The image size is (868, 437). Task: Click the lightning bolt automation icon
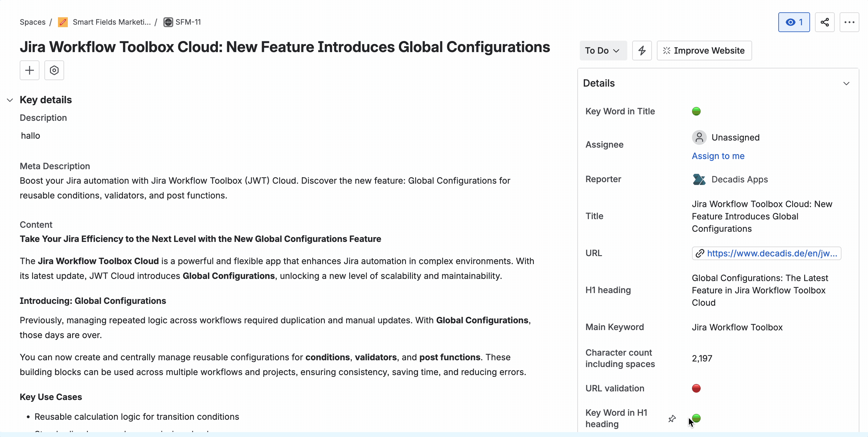click(641, 51)
